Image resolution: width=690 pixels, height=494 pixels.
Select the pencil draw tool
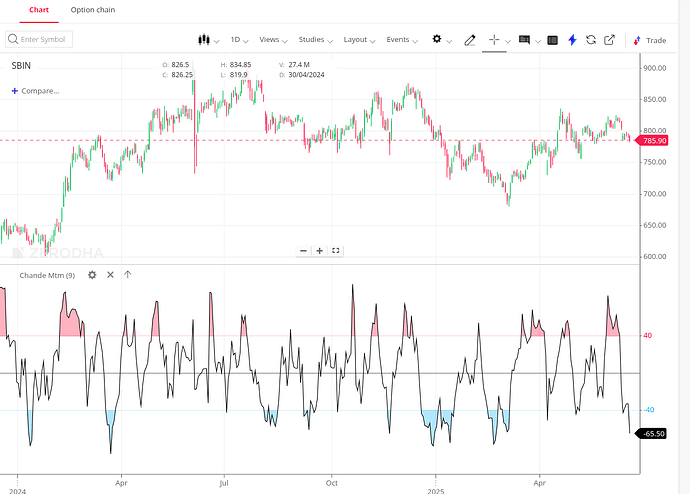tap(470, 40)
